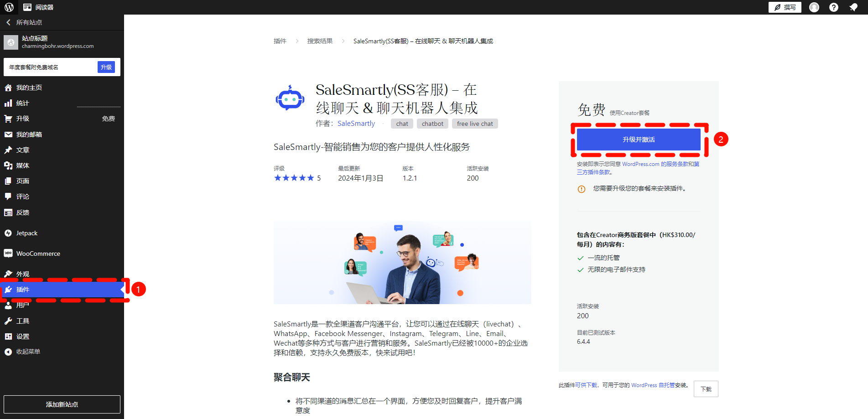The width and height of the screenshot is (868, 419).
Task: Click the WordPress logo icon
Action: tap(9, 7)
